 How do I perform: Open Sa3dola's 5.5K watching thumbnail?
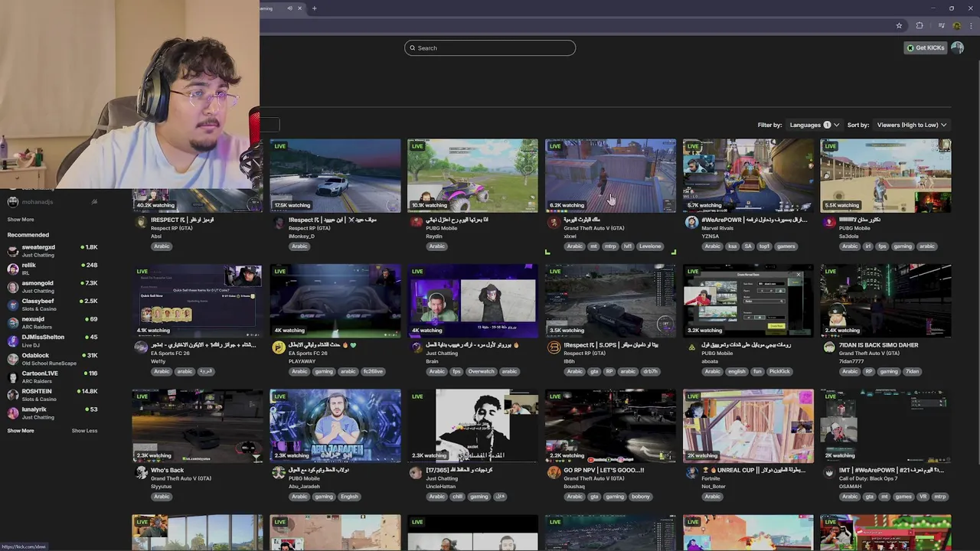(x=886, y=175)
